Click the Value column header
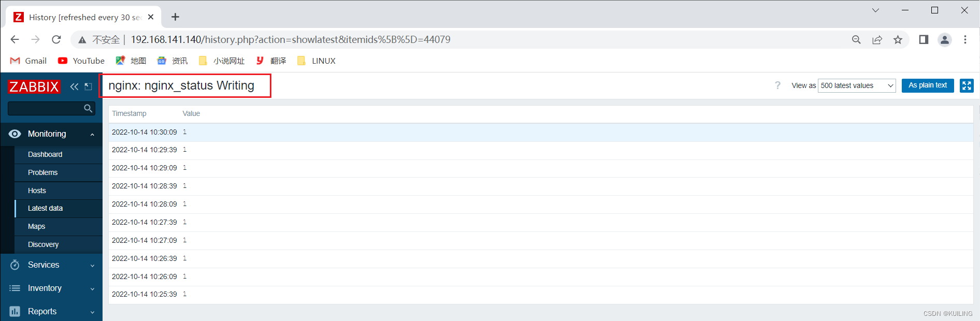This screenshot has height=321, width=980. pos(191,113)
